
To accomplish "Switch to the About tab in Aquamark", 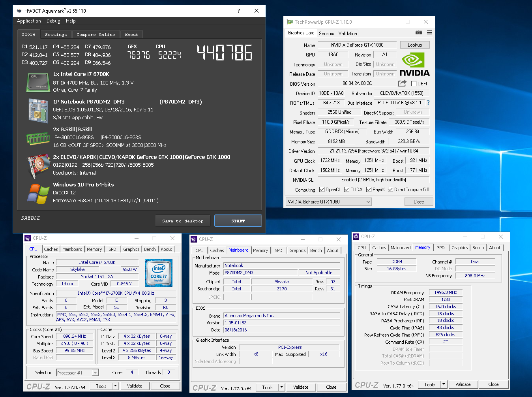I will coord(131,35).
